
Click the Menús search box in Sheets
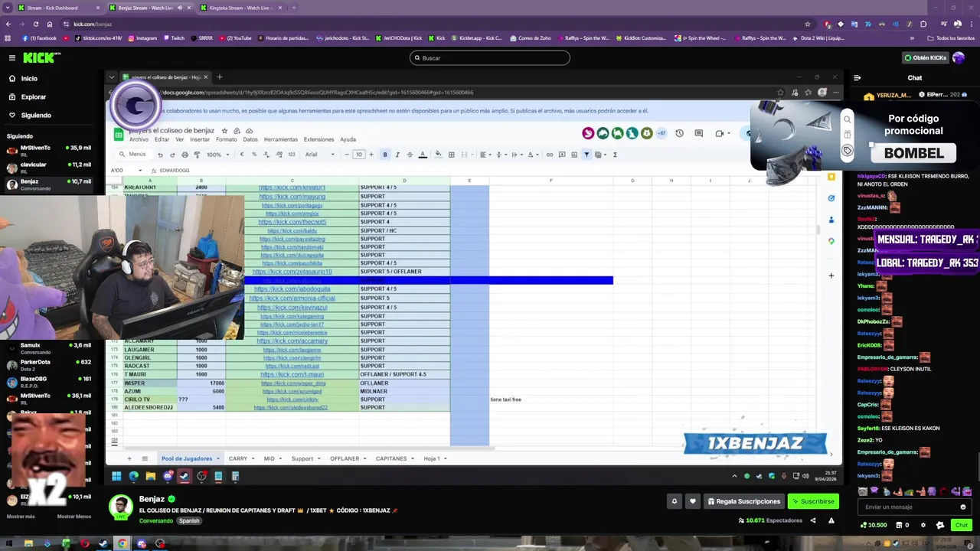coord(135,155)
